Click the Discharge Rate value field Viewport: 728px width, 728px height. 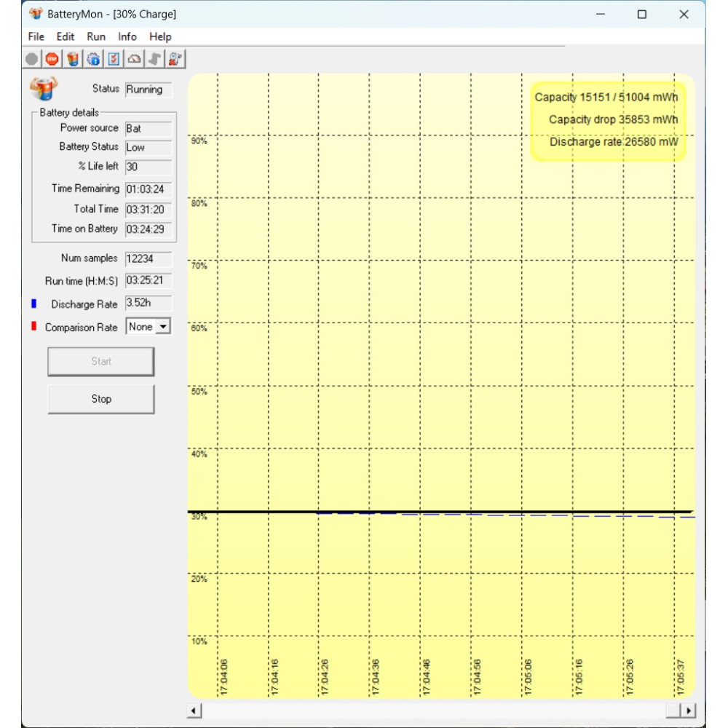pos(149,304)
